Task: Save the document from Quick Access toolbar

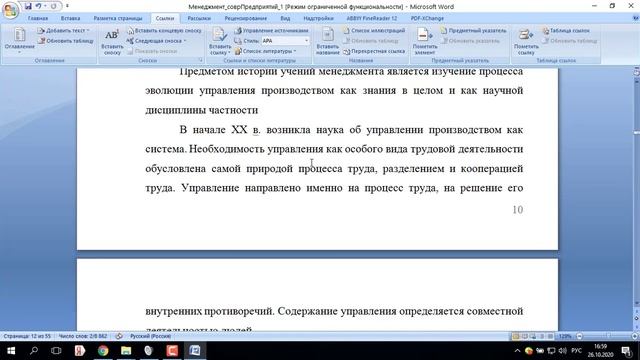Action: click(28, 6)
